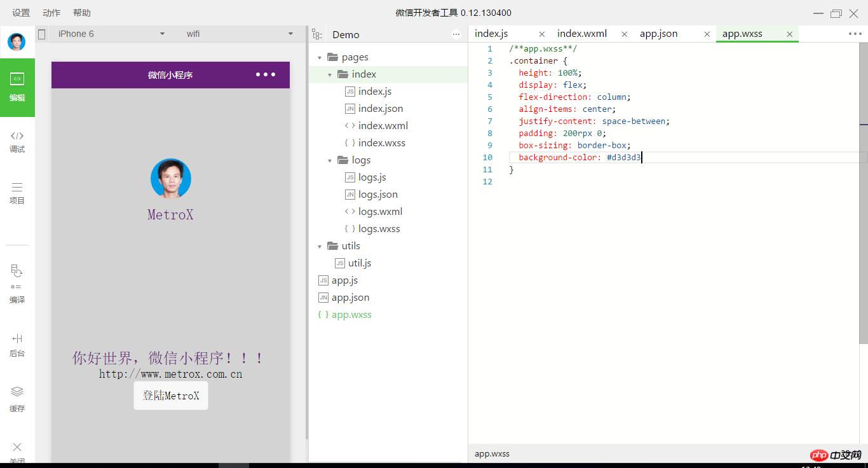Open index.wxss in the file tree
The width and height of the screenshot is (868, 468).
pyautogui.click(x=381, y=143)
